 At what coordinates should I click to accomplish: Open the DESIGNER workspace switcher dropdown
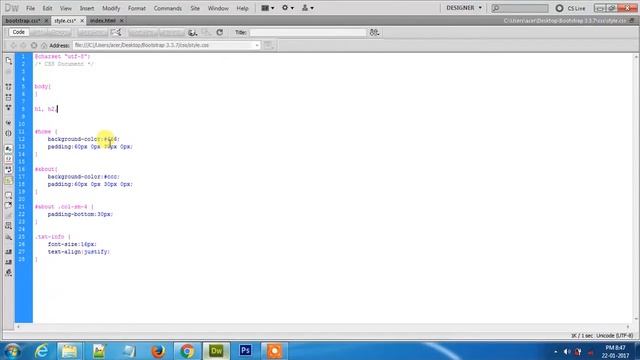464,8
